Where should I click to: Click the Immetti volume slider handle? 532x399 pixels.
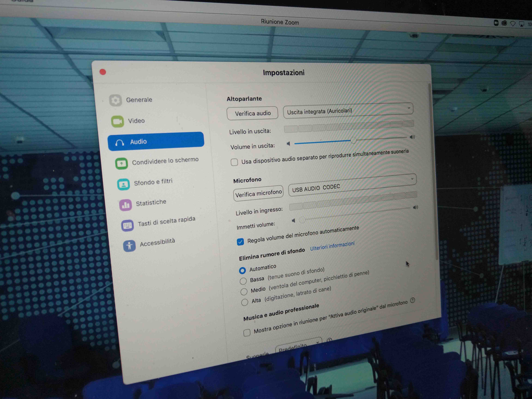(302, 220)
